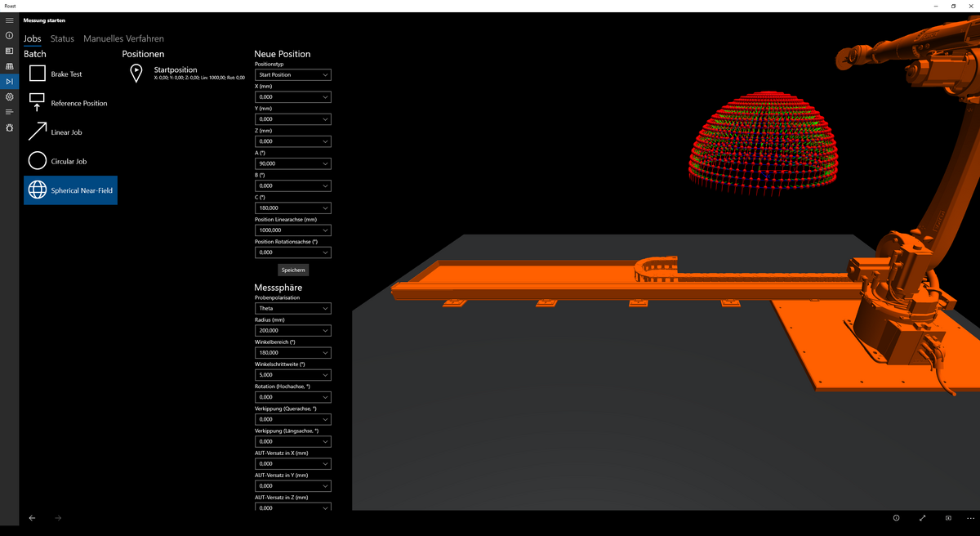This screenshot has height=536, width=980.
Task: Open the Radius (mm) combo box
Action: [x=292, y=331]
